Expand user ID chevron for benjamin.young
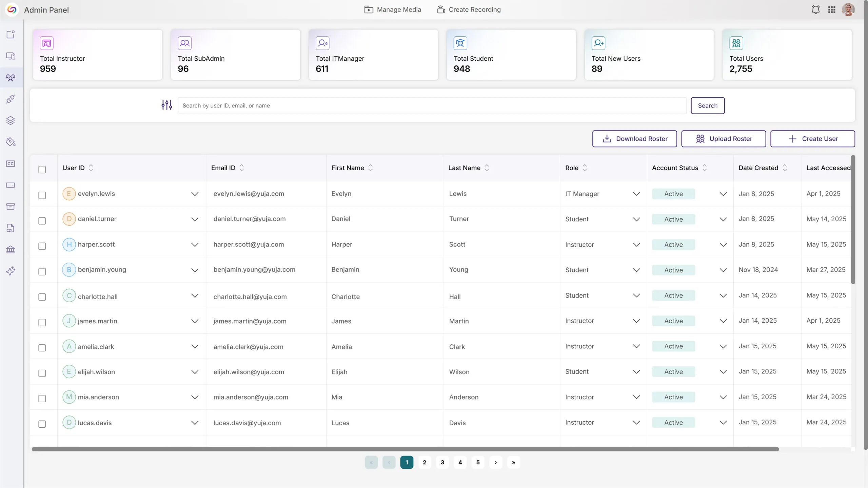Image resolution: width=868 pixels, height=488 pixels. (195, 270)
